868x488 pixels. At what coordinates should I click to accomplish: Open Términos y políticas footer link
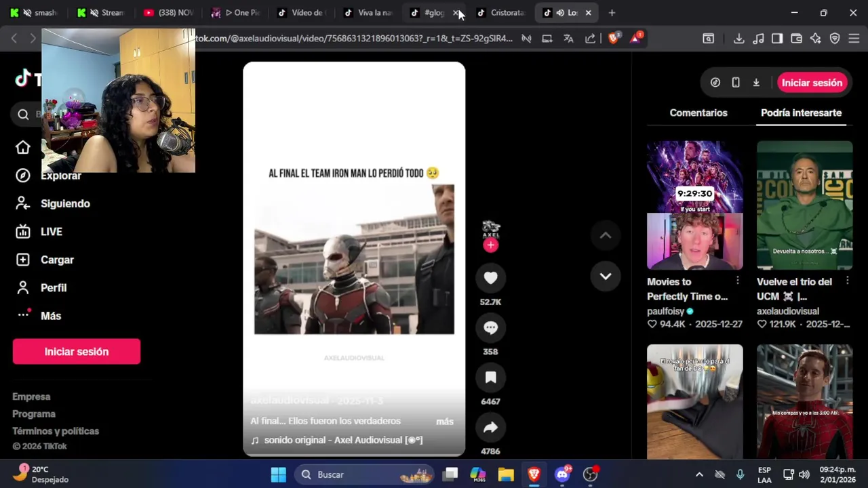(x=56, y=431)
